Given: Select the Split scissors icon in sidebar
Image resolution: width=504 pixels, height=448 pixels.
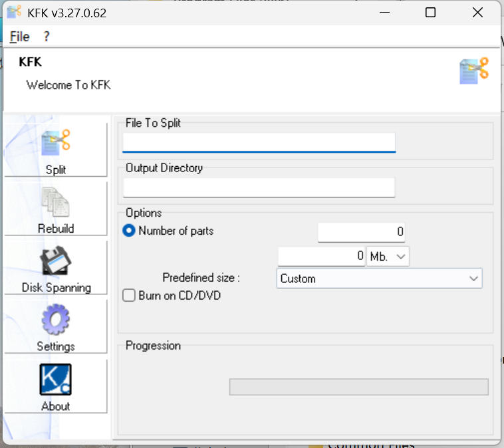Looking at the screenshot, I should click(x=56, y=142).
